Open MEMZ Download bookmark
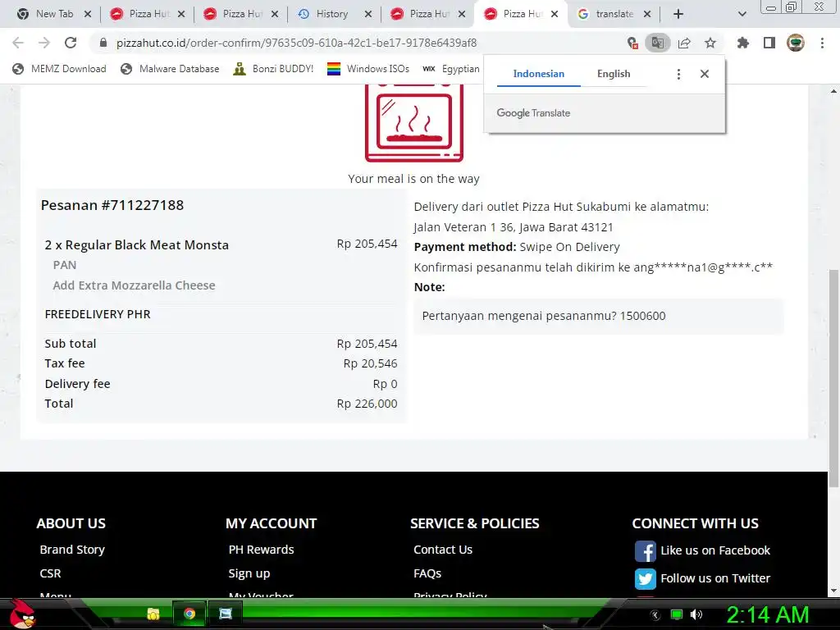Screen dimensions: 840x630 [x=59, y=69]
